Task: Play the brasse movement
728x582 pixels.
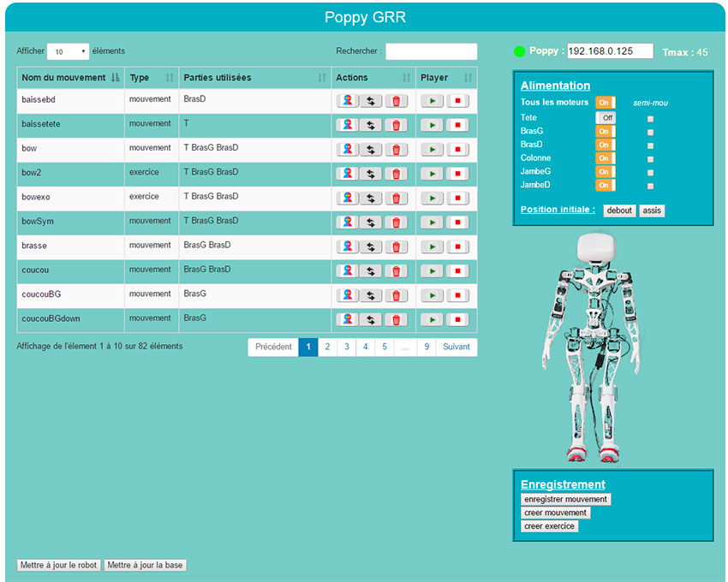Action: (x=432, y=246)
